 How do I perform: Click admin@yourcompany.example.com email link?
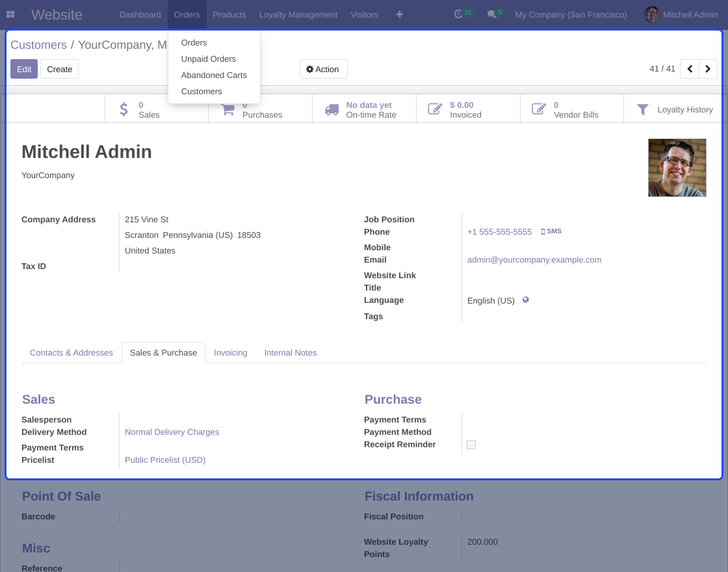point(534,260)
